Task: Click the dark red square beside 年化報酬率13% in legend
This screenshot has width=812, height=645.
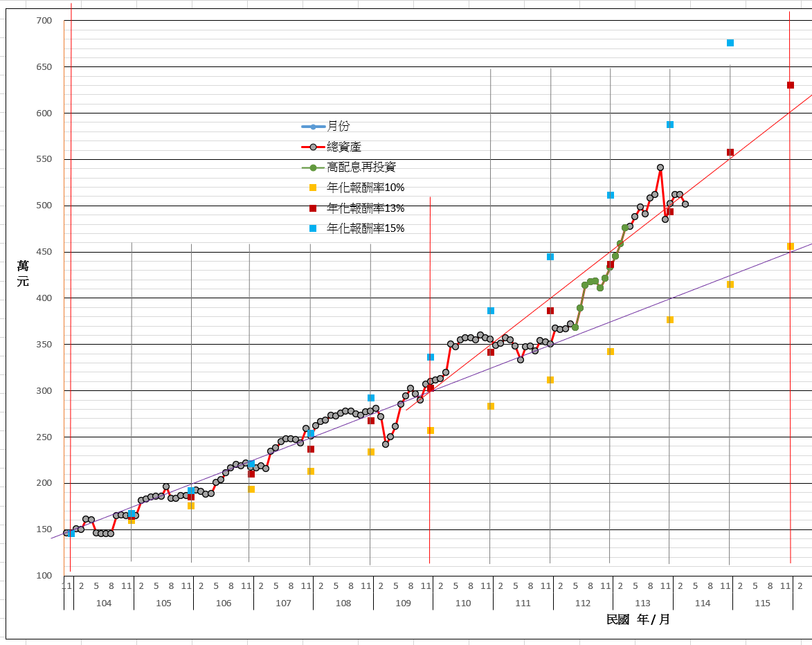Action: [313, 208]
